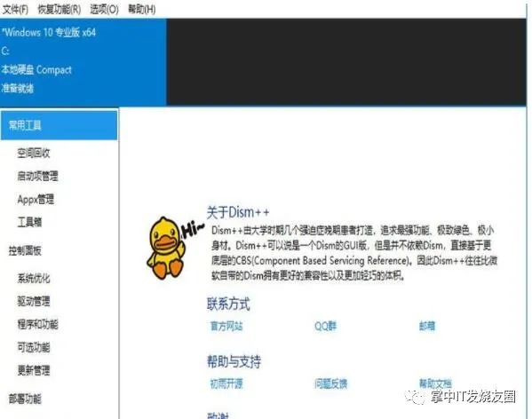Open 更新管理 in the sidebar
Image resolution: width=532 pixels, height=419 pixels.
coord(34,370)
